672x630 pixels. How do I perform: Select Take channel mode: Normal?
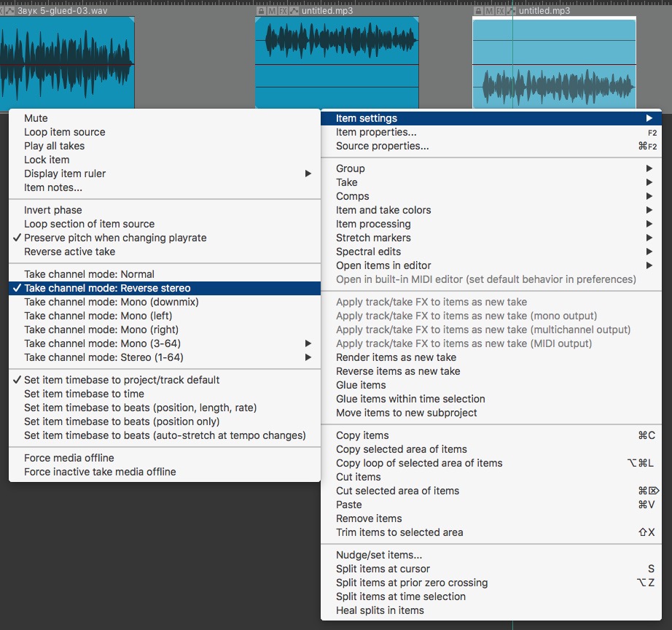click(x=165, y=274)
